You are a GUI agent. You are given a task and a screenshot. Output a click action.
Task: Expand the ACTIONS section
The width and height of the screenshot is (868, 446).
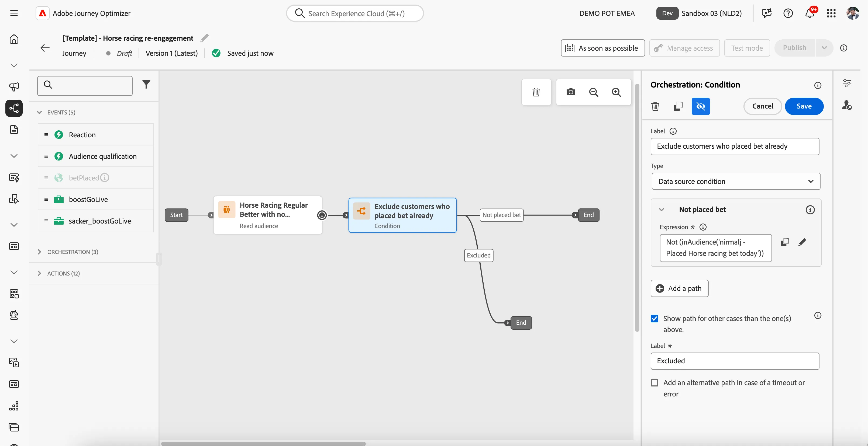pyautogui.click(x=39, y=273)
